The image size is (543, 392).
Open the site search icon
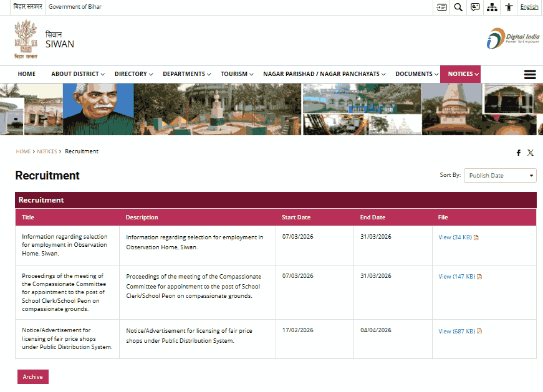pos(458,7)
